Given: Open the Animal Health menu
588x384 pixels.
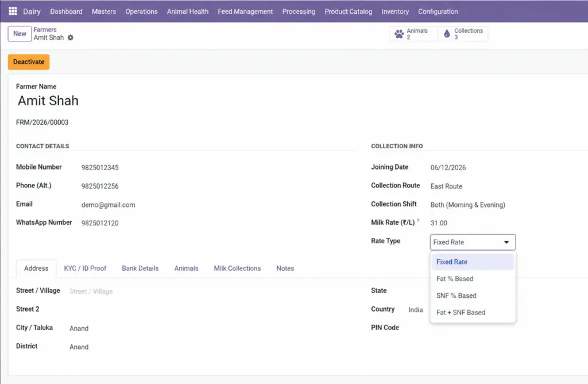Looking at the screenshot, I should [x=188, y=11].
